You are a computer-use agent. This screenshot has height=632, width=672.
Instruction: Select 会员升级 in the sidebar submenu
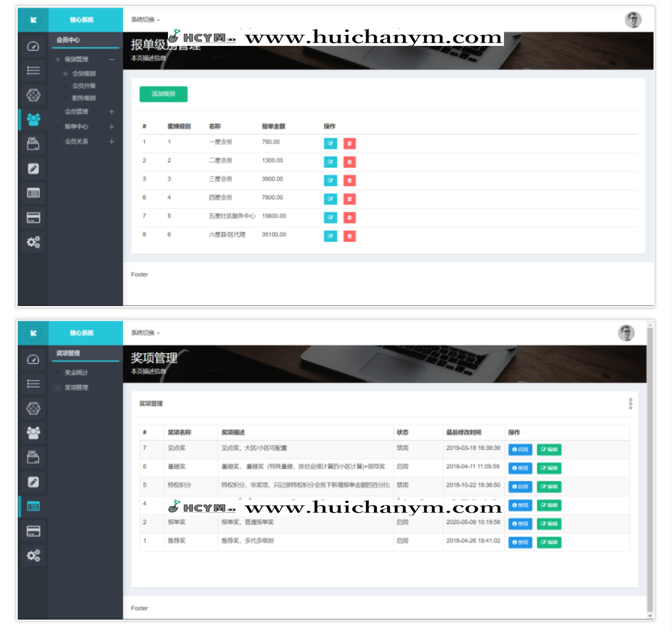pyautogui.click(x=84, y=86)
